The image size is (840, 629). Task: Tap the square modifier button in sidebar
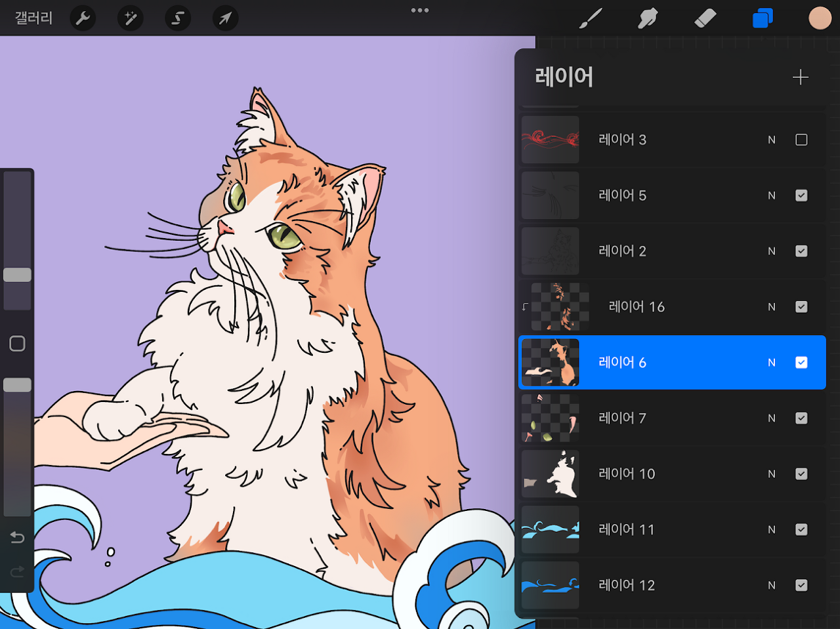[17, 344]
